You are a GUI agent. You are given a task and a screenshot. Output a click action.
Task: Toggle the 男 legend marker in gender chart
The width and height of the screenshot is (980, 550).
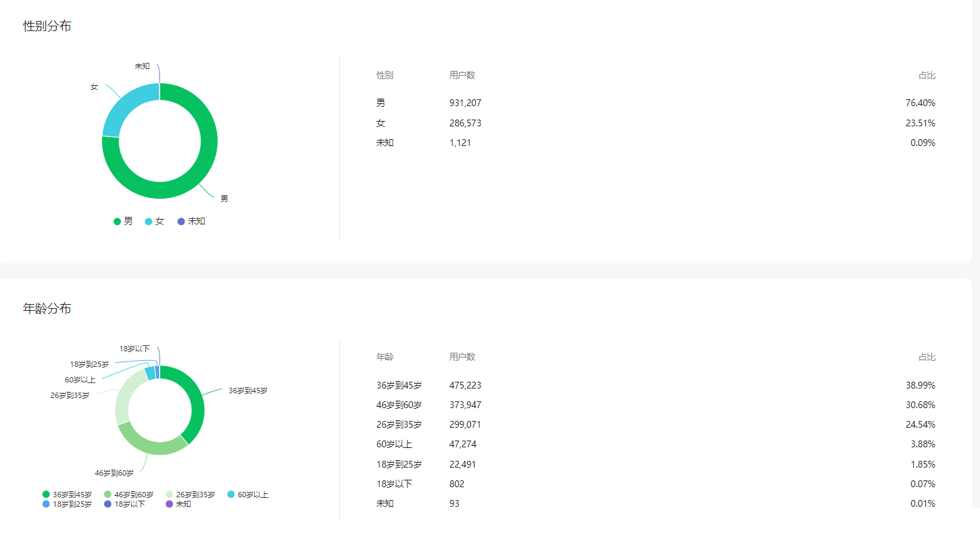click(118, 222)
